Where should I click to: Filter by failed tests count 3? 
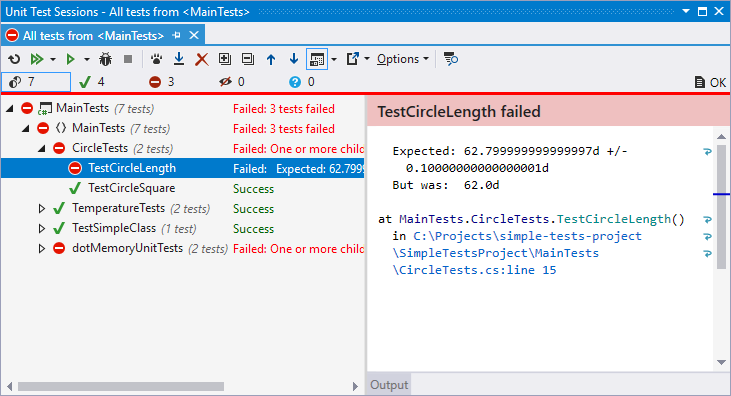162,82
